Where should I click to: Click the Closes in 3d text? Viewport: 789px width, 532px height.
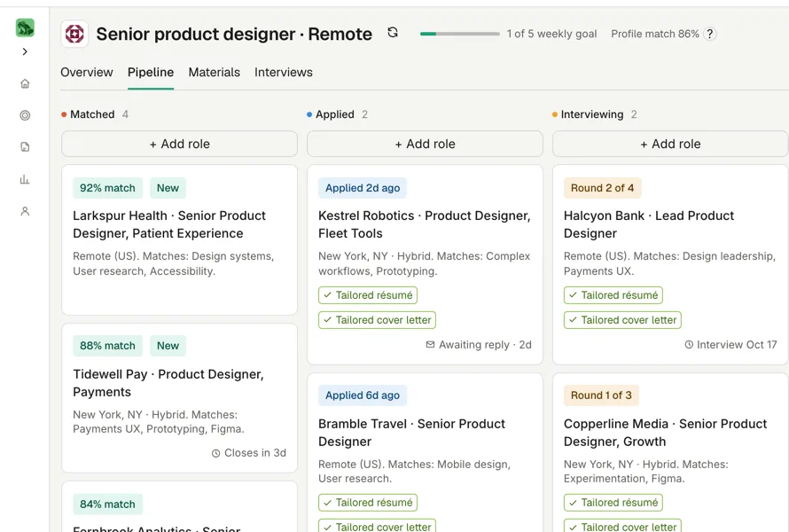tap(255, 453)
